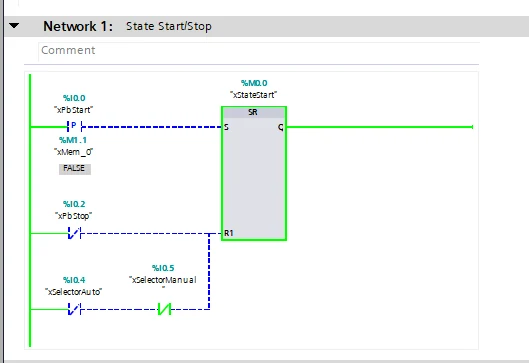The height and width of the screenshot is (363, 529).
Task: Click the State Start/Stop network title text
Action: coord(169,26)
